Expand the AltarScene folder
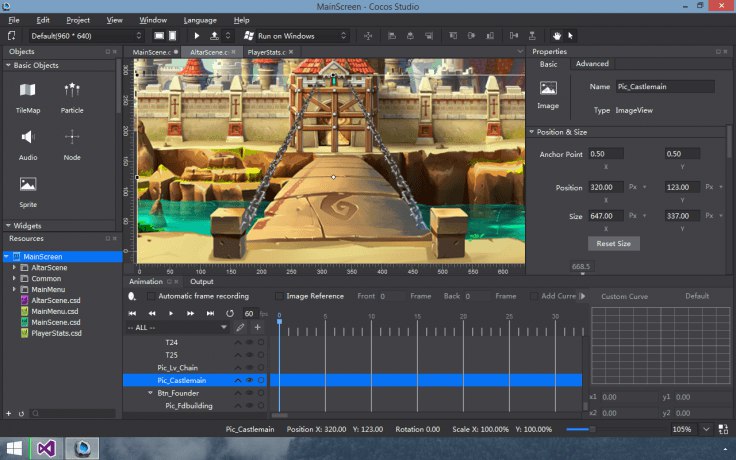The image size is (736, 460). pyautogui.click(x=14, y=268)
